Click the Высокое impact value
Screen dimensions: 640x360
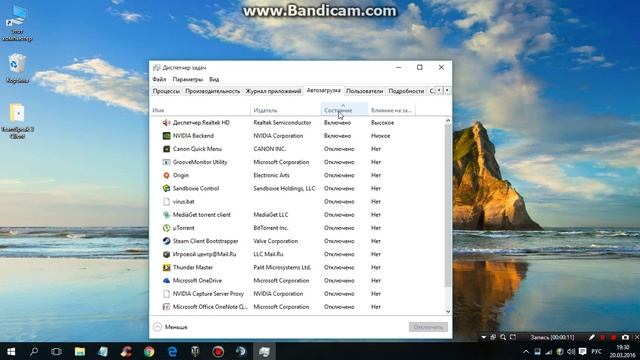click(x=382, y=122)
